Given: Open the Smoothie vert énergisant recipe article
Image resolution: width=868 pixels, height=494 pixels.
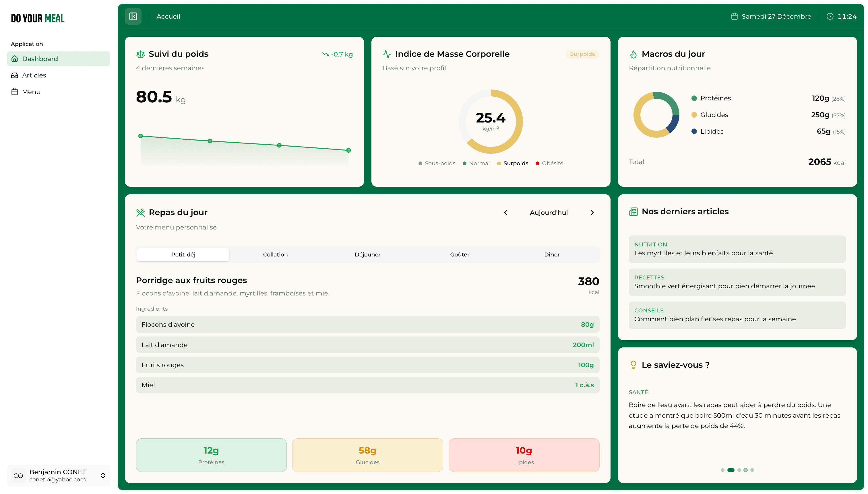Looking at the screenshot, I should click(x=737, y=282).
